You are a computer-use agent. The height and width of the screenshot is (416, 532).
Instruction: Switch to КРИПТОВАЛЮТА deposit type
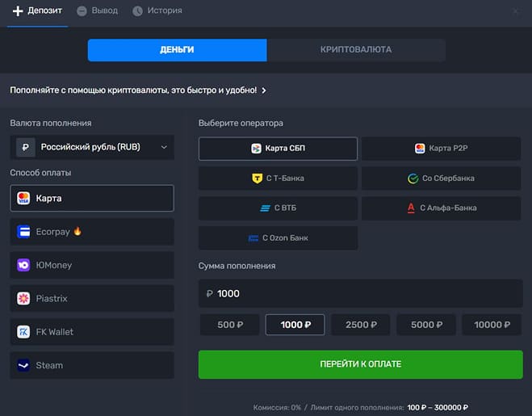355,50
